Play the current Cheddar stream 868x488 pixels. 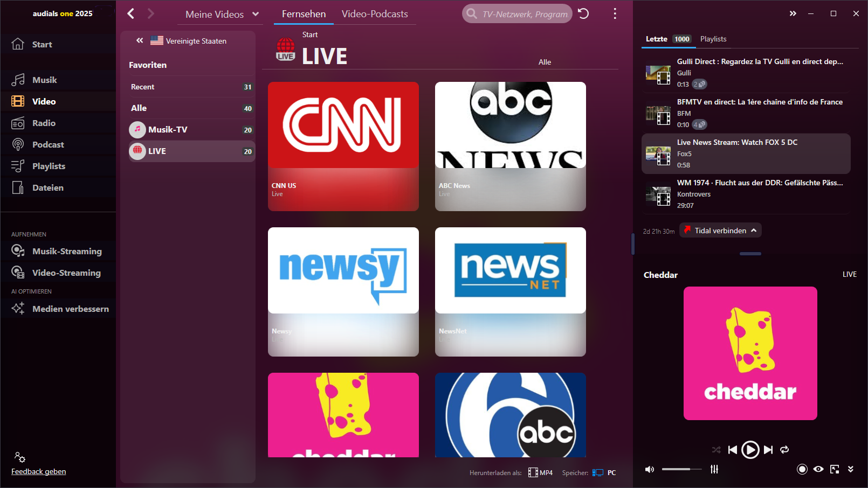pyautogui.click(x=750, y=450)
